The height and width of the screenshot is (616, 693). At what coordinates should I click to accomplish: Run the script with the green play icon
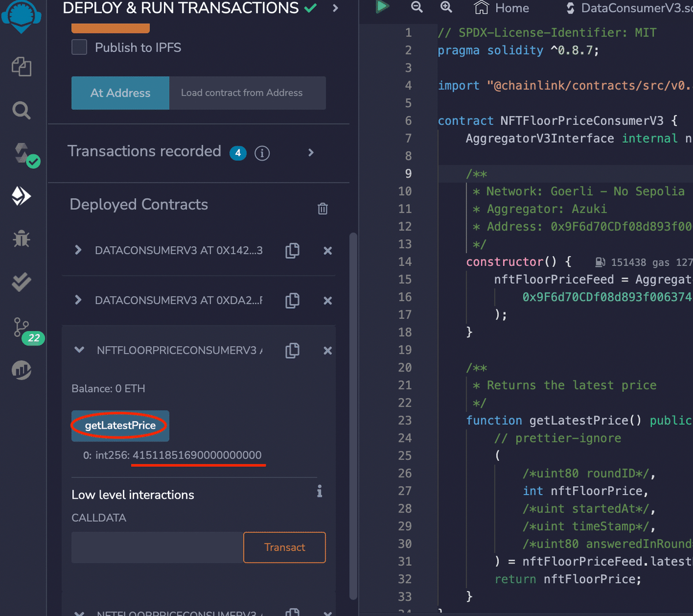(382, 7)
